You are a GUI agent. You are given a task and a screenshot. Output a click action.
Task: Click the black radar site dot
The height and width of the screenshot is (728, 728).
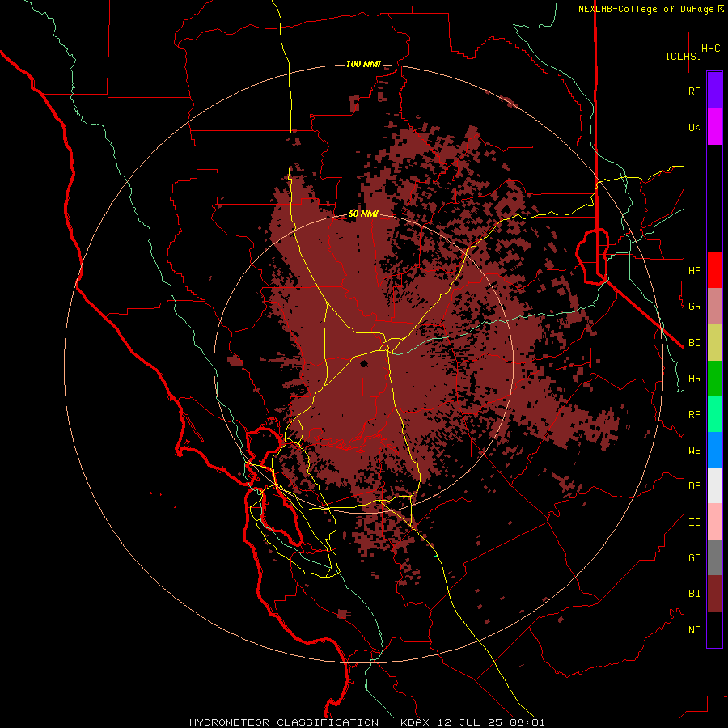click(x=365, y=363)
